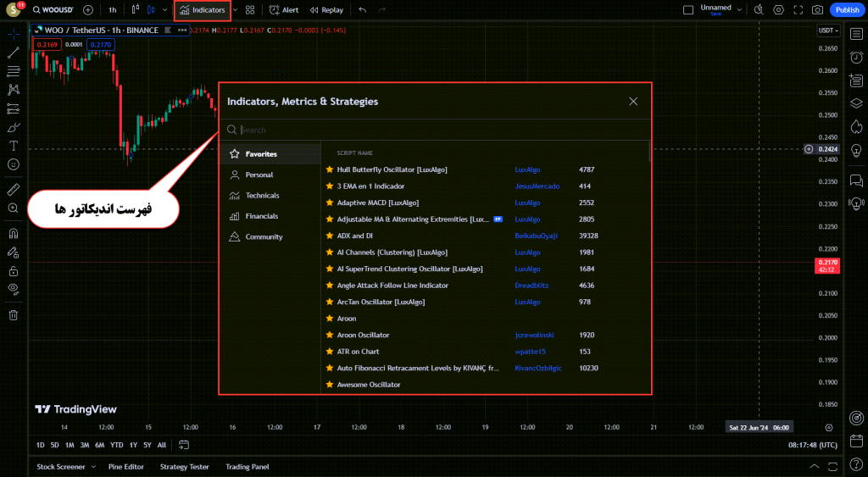Close the Indicators dialog
The image size is (868, 477).
pos(633,102)
